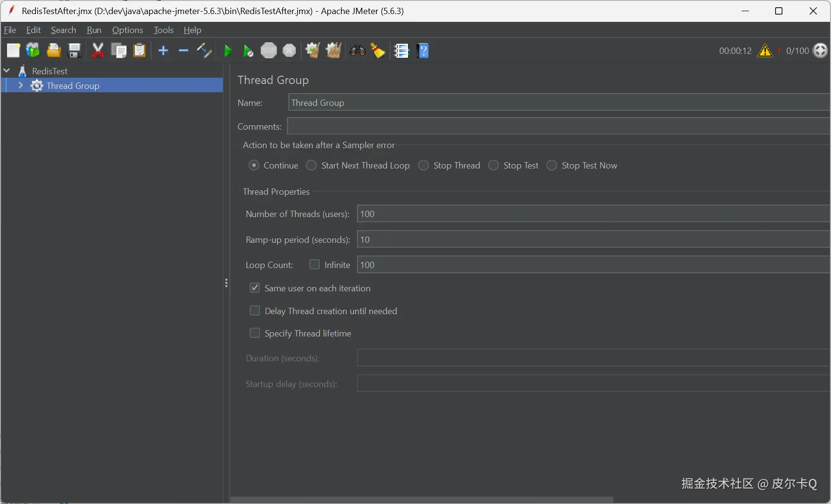Click the Name field containing Thread Group
831x504 pixels.
[559, 102]
